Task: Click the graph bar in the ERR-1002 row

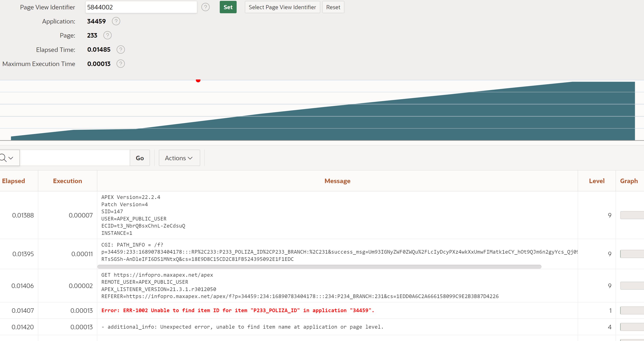Action: (632, 310)
